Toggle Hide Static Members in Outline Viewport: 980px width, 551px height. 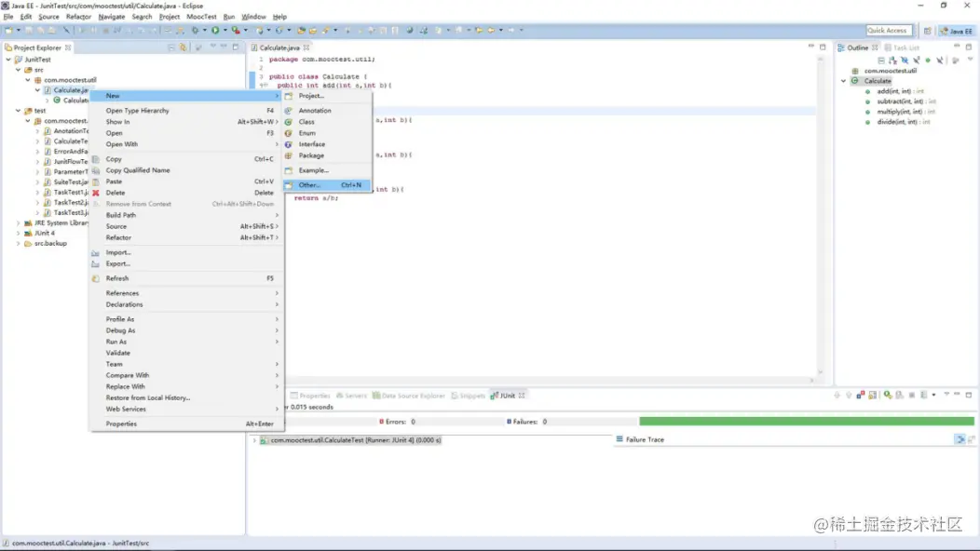917,60
